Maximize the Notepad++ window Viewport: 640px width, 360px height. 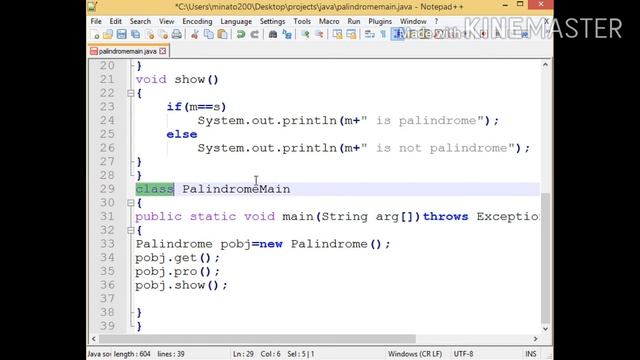click(x=520, y=5)
